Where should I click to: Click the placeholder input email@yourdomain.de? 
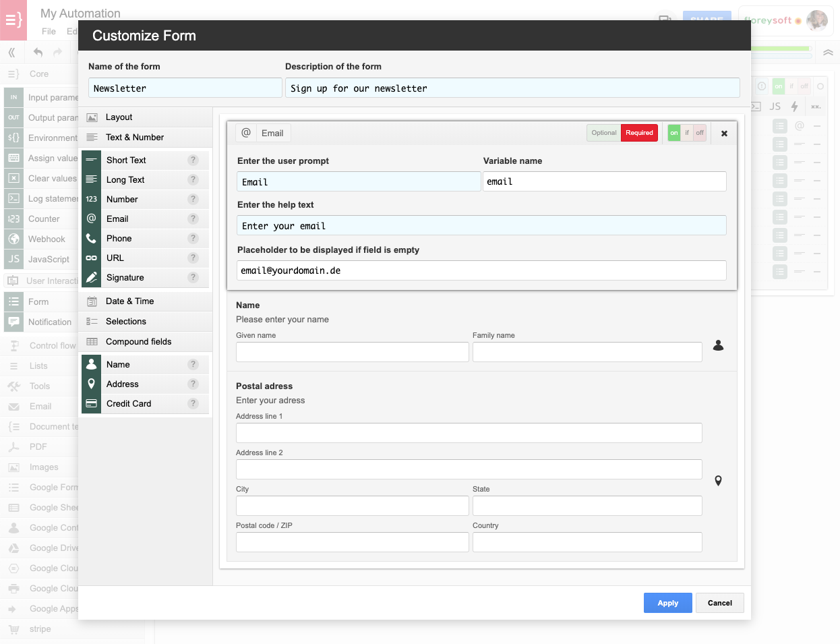481,270
